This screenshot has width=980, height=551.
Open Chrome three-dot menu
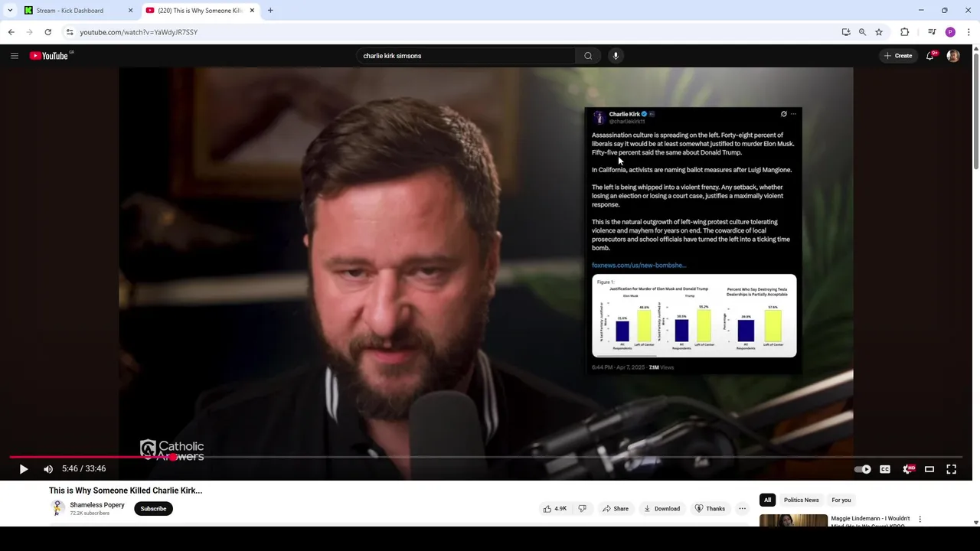click(x=969, y=32)
